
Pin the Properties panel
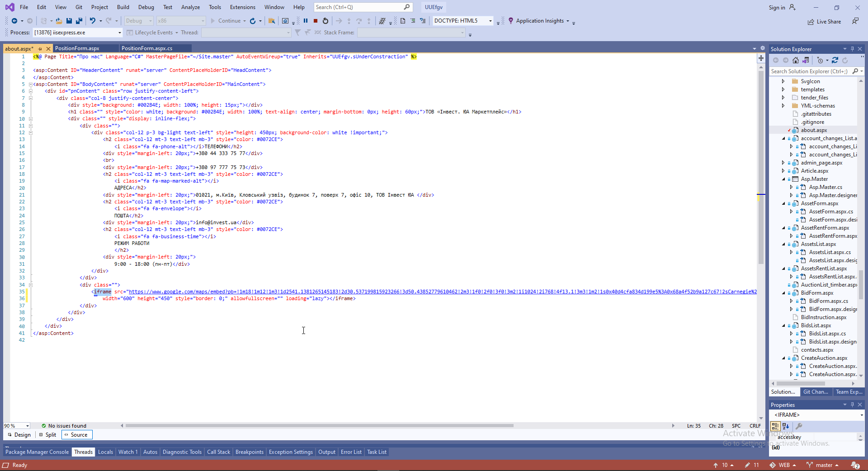(852, 405)
